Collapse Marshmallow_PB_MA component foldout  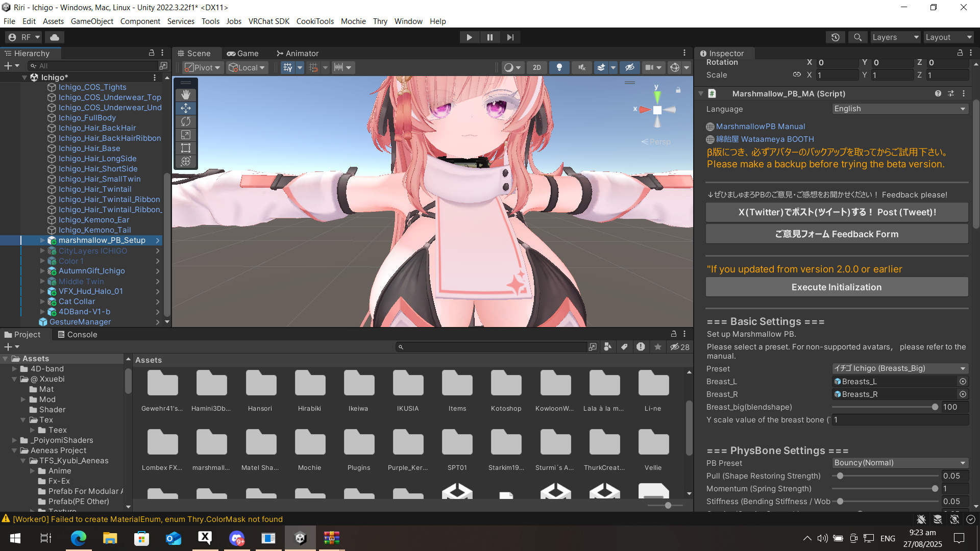pos(701,94)
